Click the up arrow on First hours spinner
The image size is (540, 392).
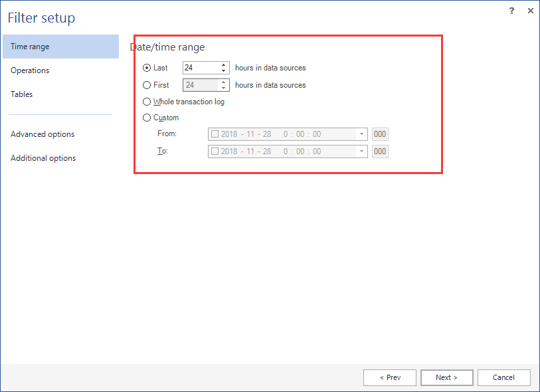224,82
